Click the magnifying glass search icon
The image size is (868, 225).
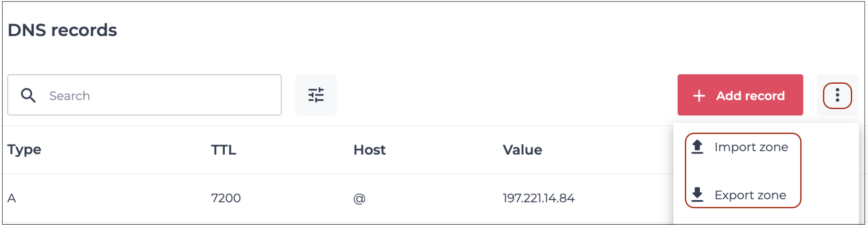(x=28, y=96)
